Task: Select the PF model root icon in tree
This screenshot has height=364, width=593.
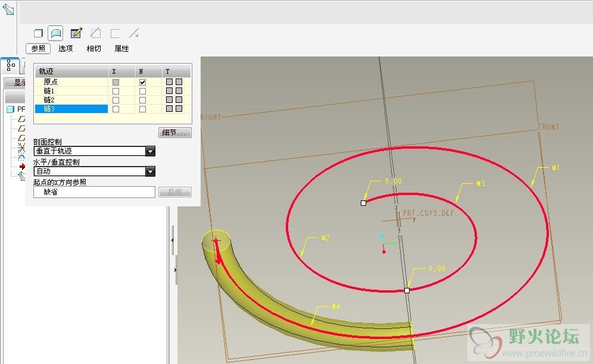Action: [x=10, y=109]
